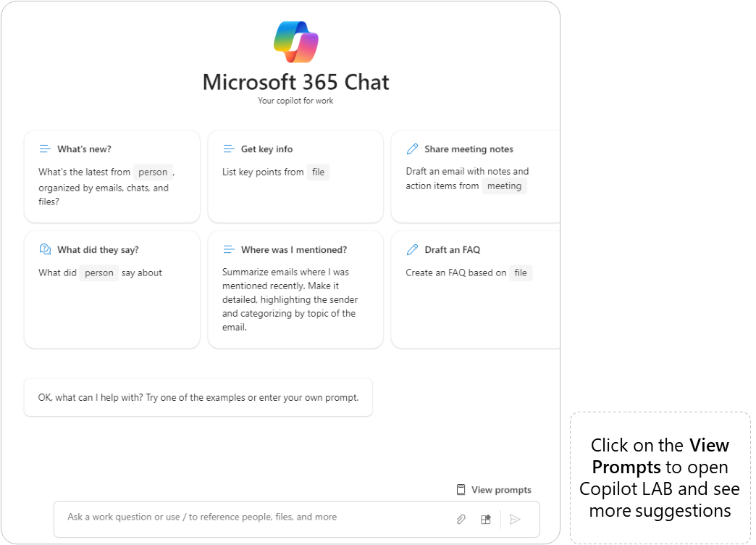The height and width of the screenshot is (545, 756).
Task: Click the chat icon beside What did they say
Action: pos(45,250)
